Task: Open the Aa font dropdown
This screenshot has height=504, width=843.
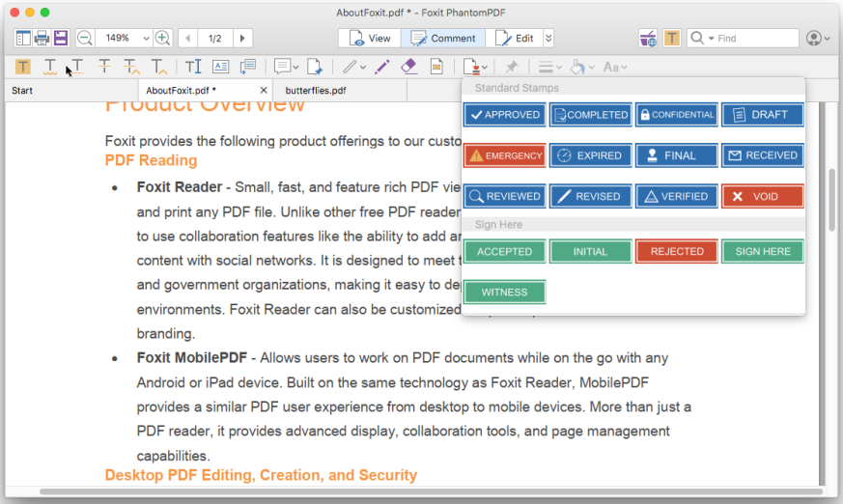Action: pos(614,68)
